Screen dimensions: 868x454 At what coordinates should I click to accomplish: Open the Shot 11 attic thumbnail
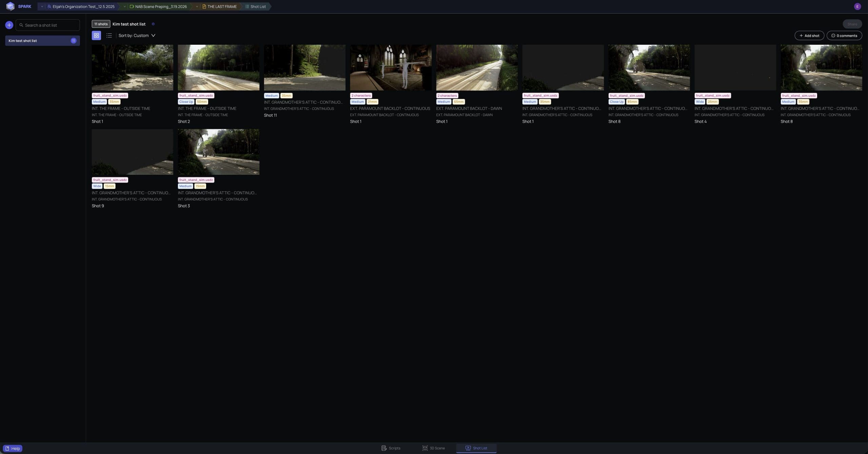[x=304, y=67]
